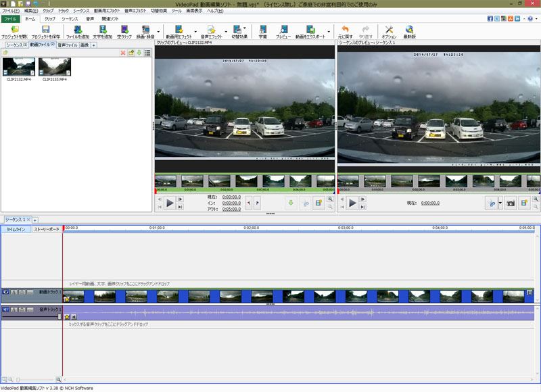Click the プレビュー (Preview) toolbar icon
Image resolution: width=541 pixels, height=392 pixels.
(283, 30)
